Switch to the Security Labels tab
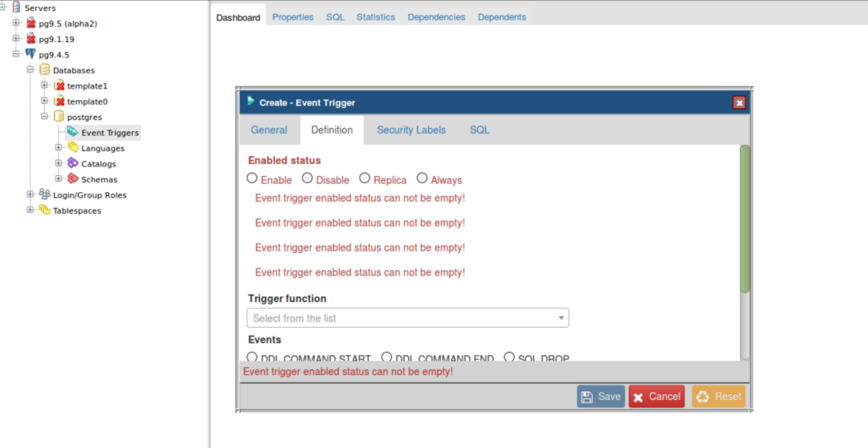The image size is (868, 448). point(411,130)
